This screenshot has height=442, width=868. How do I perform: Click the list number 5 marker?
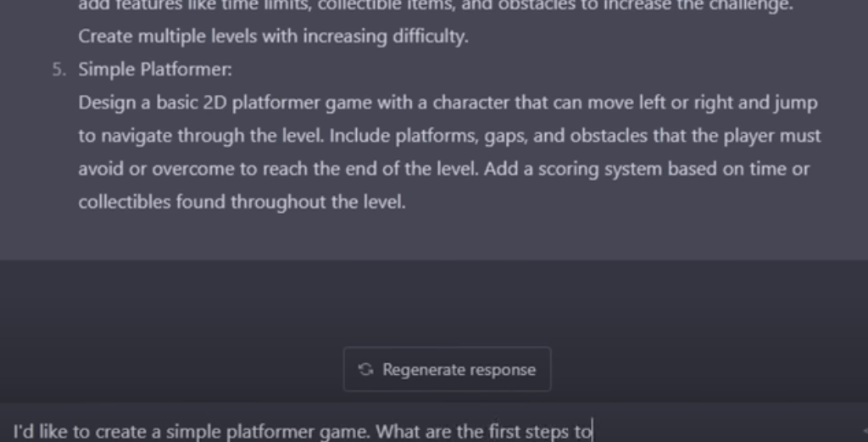[x=58, y=70]
